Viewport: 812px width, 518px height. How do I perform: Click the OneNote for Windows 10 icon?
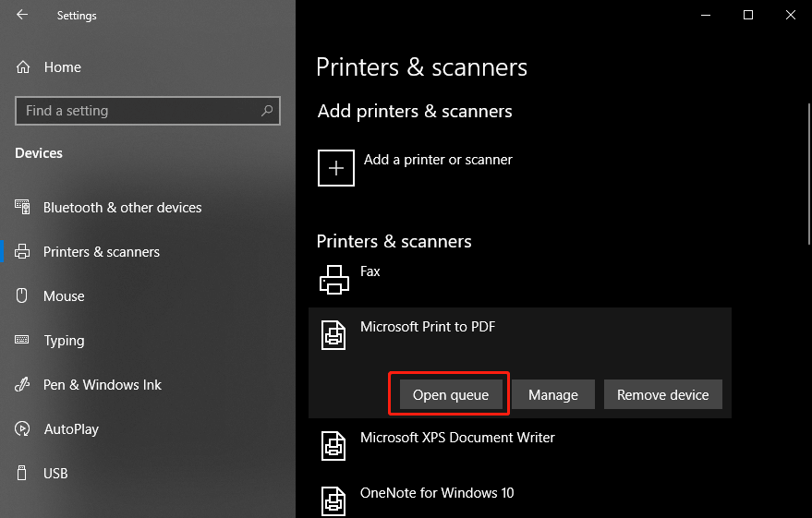point(333,500)
